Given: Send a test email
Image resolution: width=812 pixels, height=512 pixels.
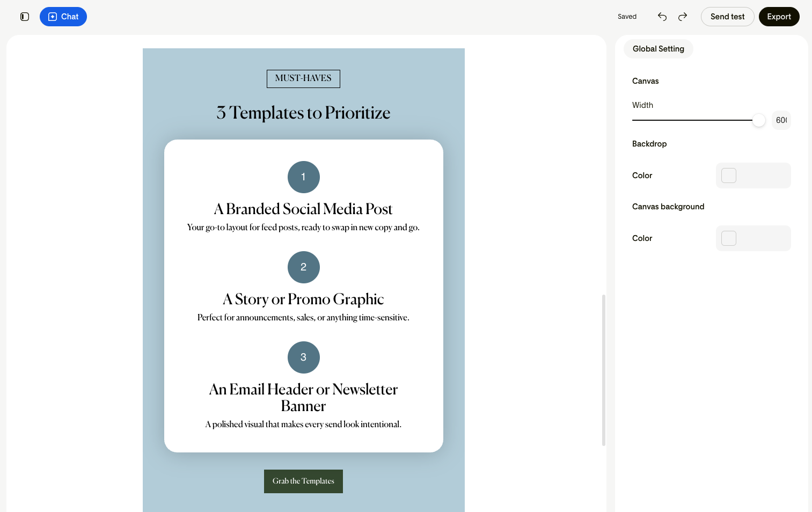Looking at the screenshot, I should 727,17.
